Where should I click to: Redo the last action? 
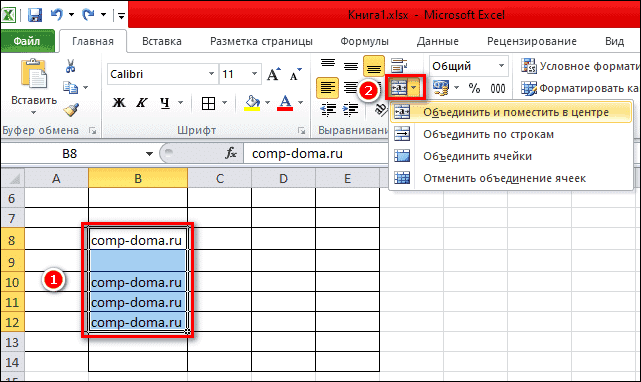(88, 15)
